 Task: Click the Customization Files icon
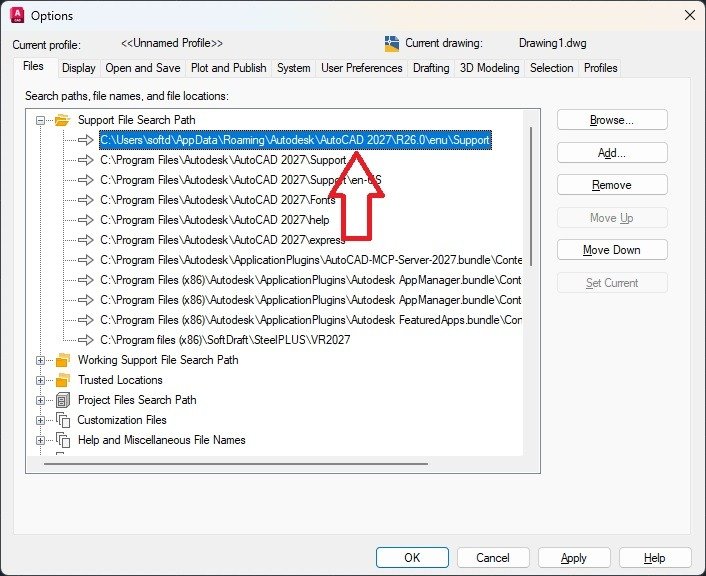(63, 420)
